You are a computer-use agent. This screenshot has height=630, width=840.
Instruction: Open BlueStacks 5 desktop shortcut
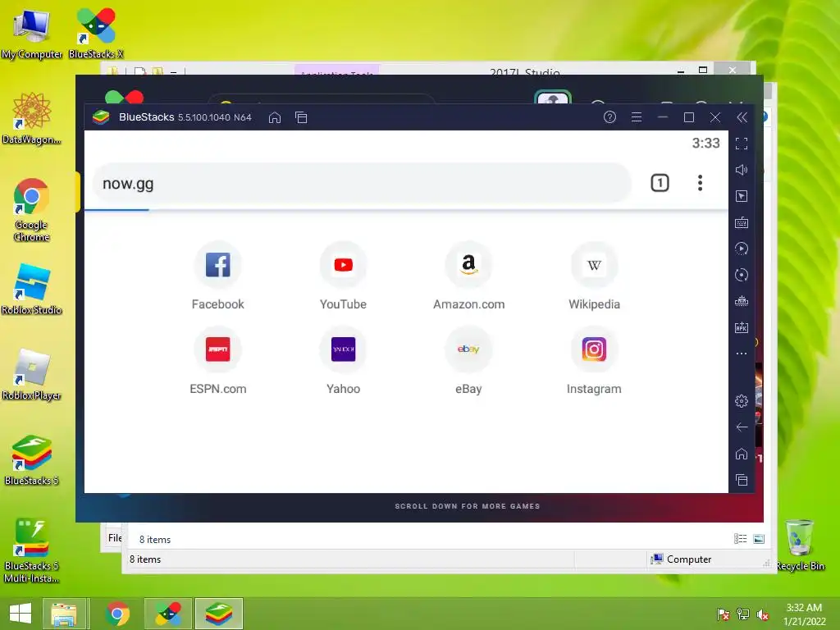pyautogui.click(x=32, y=459)
